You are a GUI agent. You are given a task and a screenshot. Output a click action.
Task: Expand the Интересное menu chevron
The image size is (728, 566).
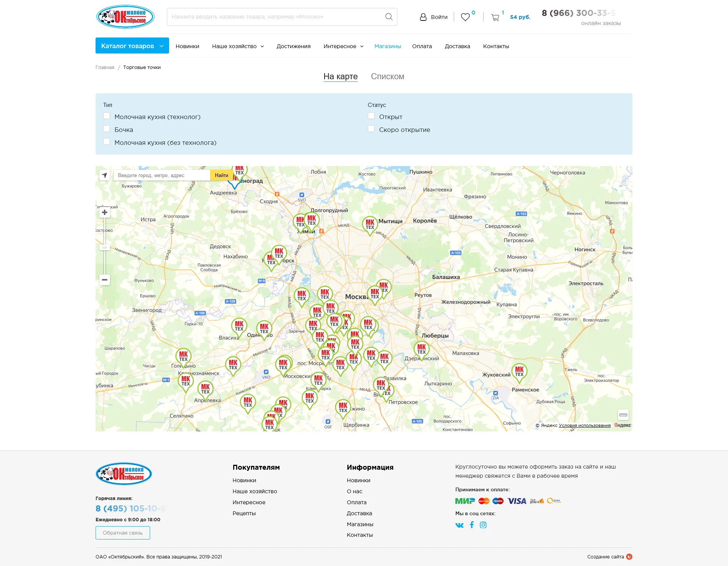pyautogui.click(x=362, y=46)
